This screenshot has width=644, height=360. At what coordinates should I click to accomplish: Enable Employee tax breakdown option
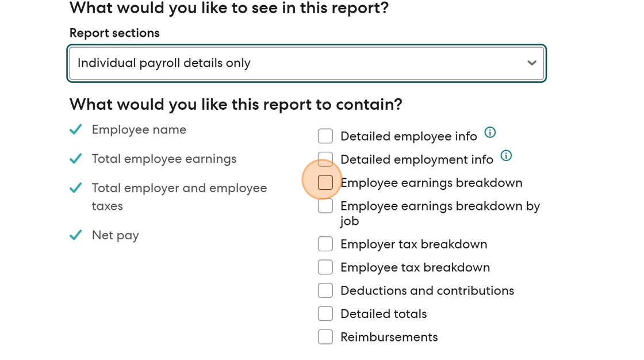[325, 267]
